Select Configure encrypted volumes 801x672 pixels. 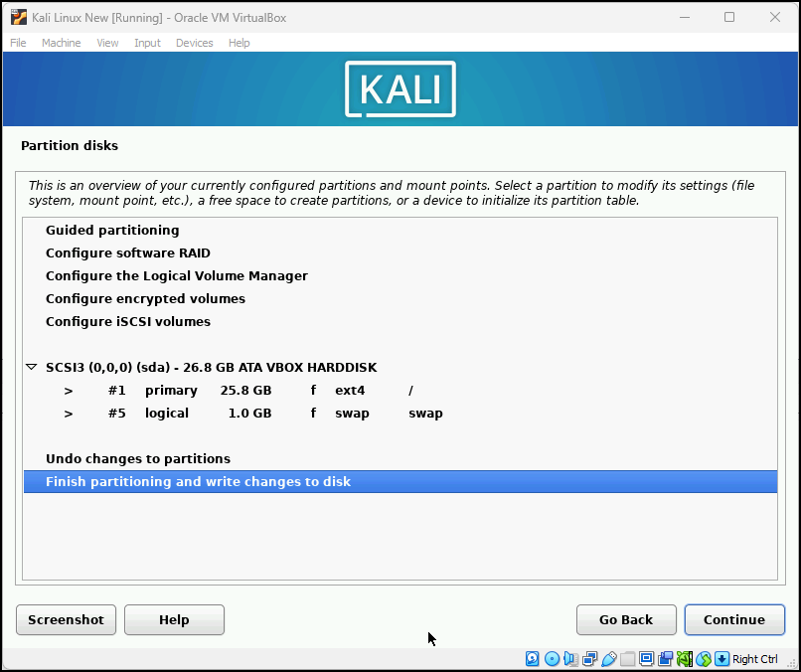pos(400,298)
